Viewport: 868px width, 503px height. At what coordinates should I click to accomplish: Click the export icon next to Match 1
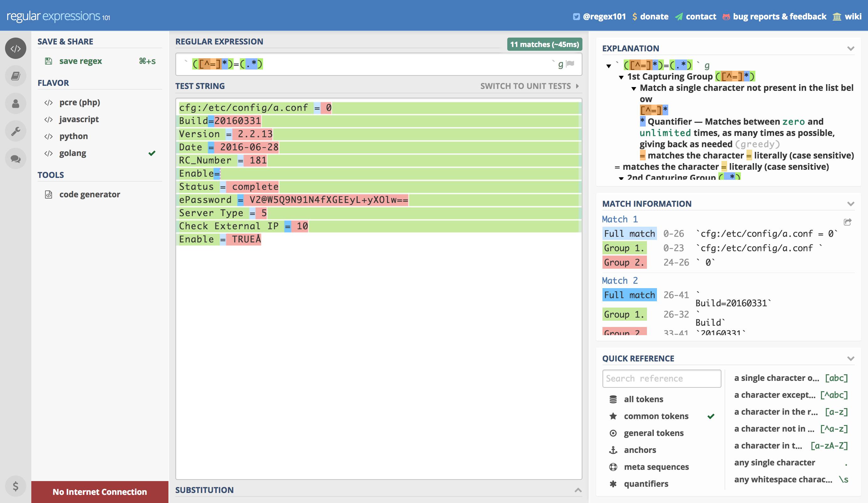tap(848, 222)
